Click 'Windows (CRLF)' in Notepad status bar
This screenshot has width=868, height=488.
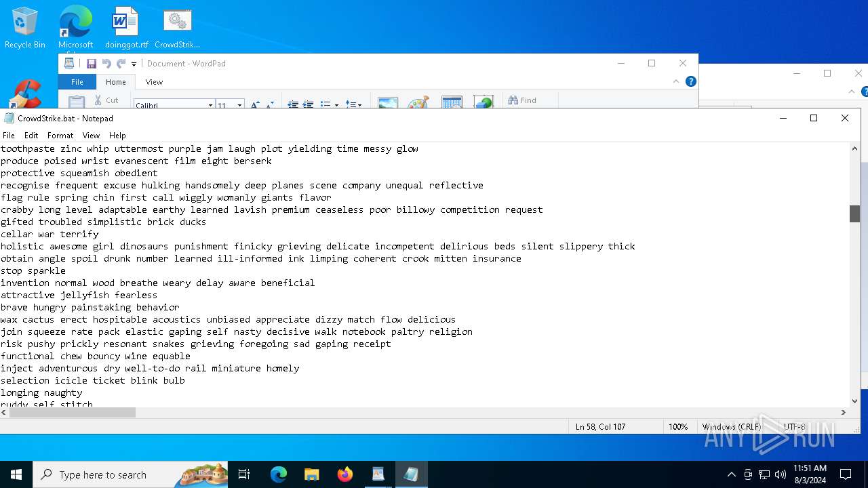click(x=732, y=427)
